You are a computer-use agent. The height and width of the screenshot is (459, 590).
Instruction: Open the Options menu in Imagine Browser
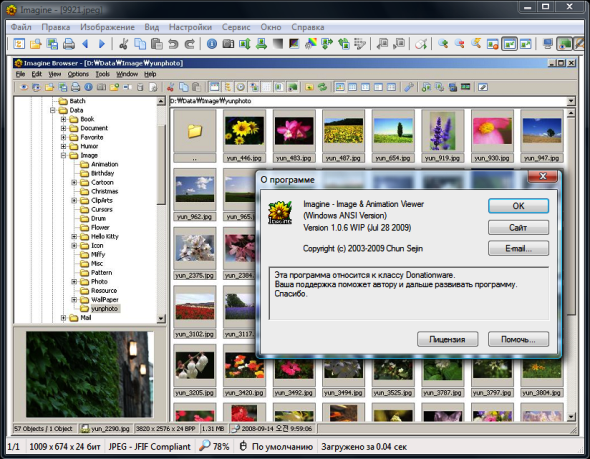point(78,74)
